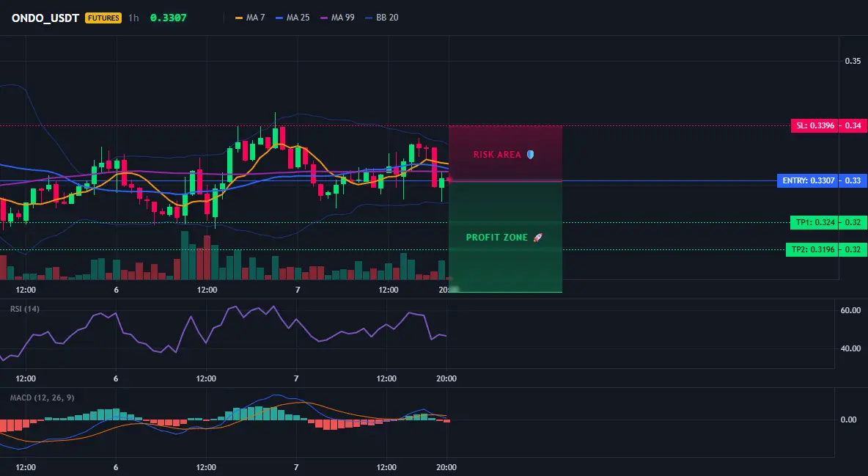Viewport: 868px width, 476px height.
Task: Toggle the BB 20 legend entry
Action: 382,18
